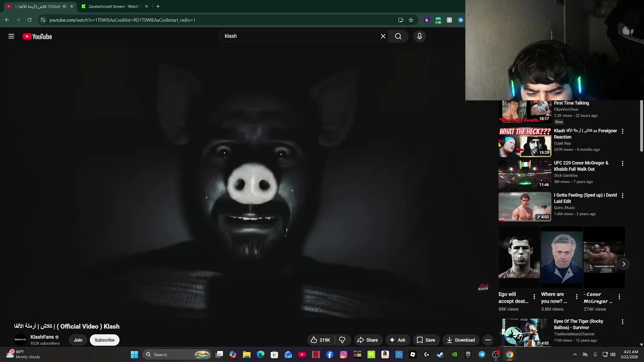Open options for Ego will accept short

[534, 297]
